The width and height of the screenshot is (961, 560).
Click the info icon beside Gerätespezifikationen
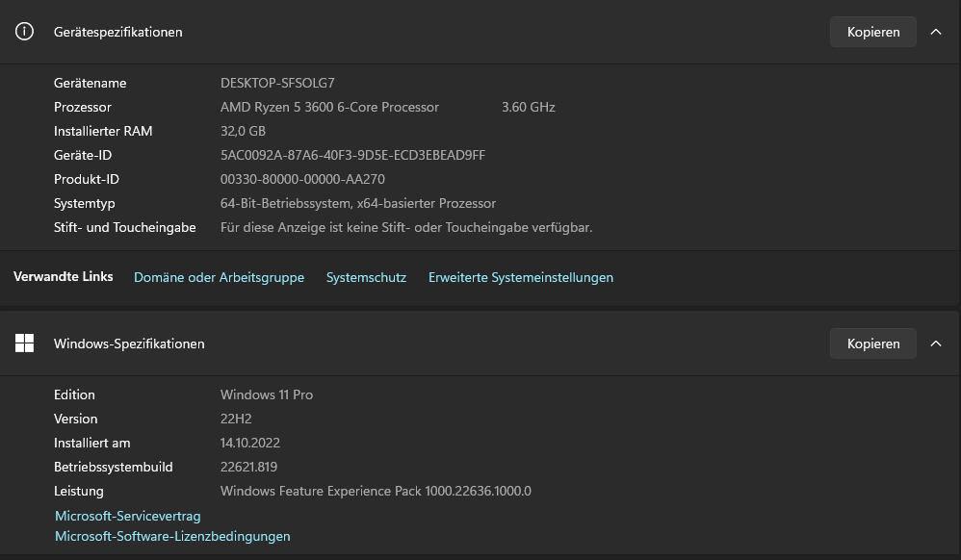tap(24, 32)
